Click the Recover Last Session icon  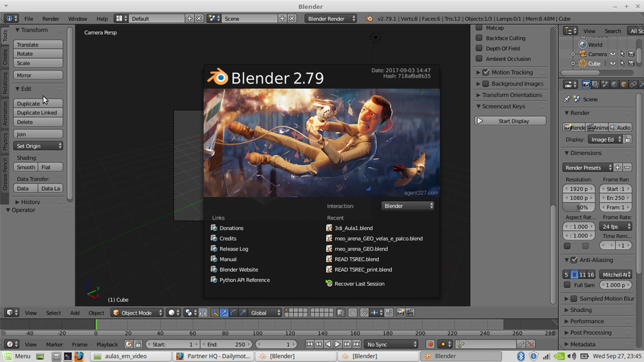[x=330, y=283]
